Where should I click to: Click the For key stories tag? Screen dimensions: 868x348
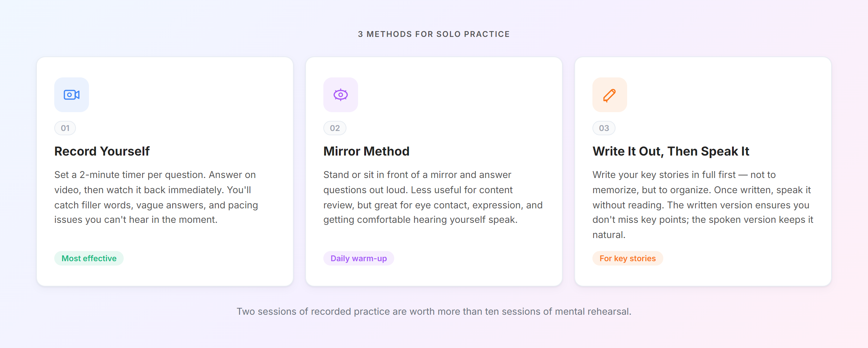tap(627, 258)
